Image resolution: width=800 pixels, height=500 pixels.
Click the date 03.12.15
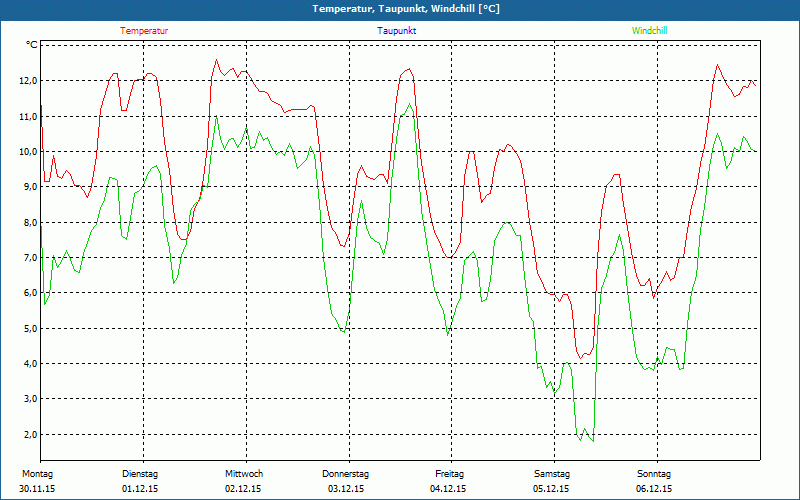[346, 489]
